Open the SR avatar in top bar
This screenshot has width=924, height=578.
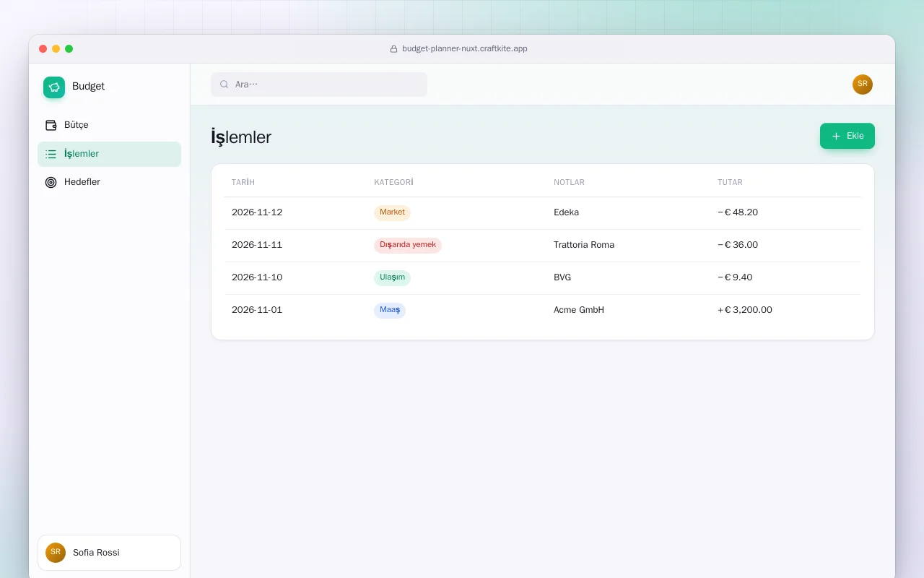click(863, 85)
